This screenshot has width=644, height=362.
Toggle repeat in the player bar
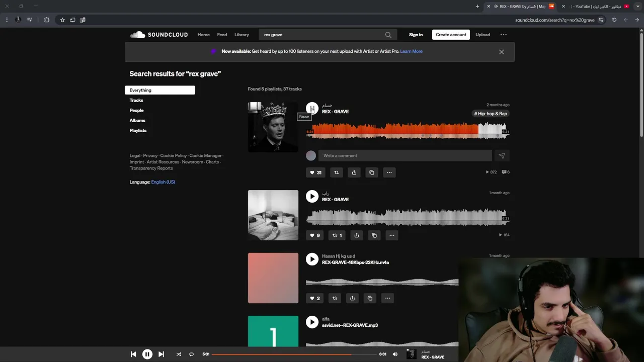191,354
